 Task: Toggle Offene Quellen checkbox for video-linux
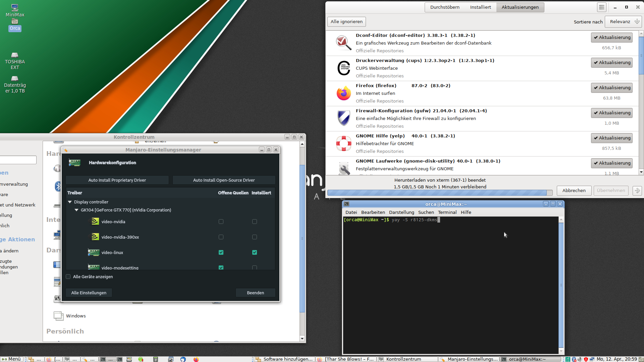point(221,252)
